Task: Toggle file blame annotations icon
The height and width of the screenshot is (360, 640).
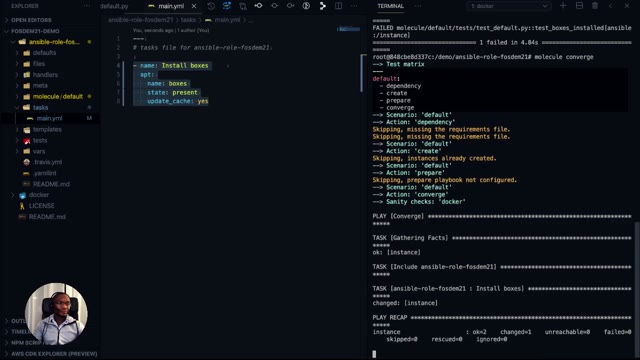Action: pyautogui.click(x=306, y=6)
